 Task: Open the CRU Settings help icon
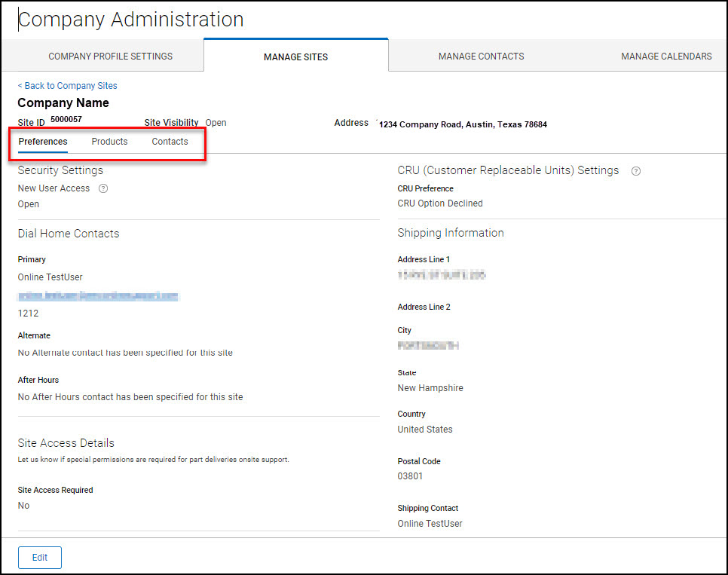636,171
